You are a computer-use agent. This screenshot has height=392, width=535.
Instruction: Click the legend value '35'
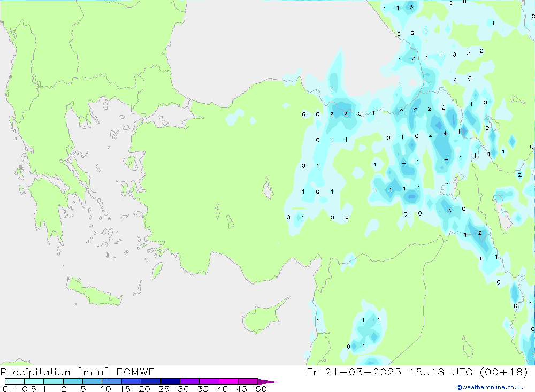click(x=203, y=389)
